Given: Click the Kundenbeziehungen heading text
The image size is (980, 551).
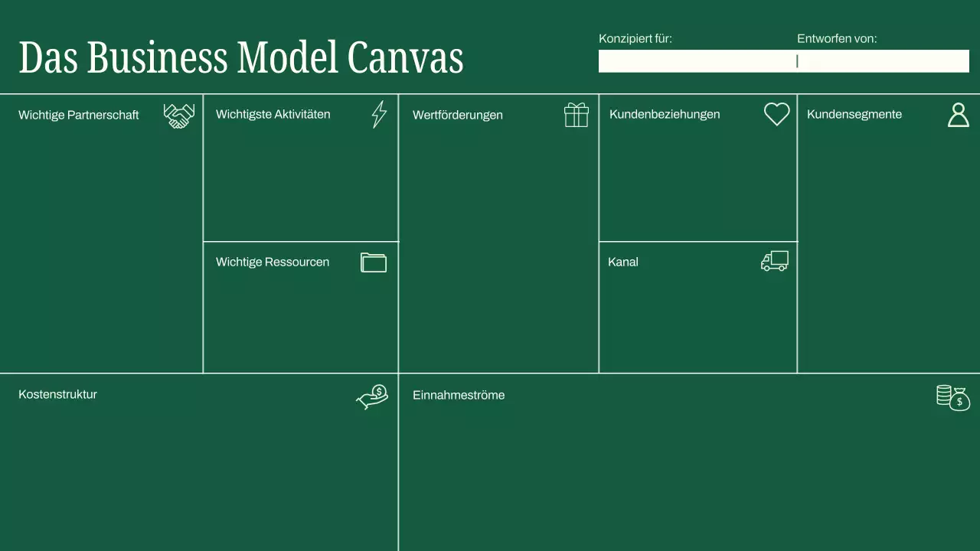Looking at the screenshot, I should pos(665,114).
